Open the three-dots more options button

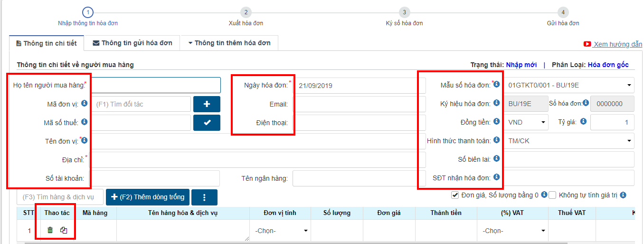(204, 197)
